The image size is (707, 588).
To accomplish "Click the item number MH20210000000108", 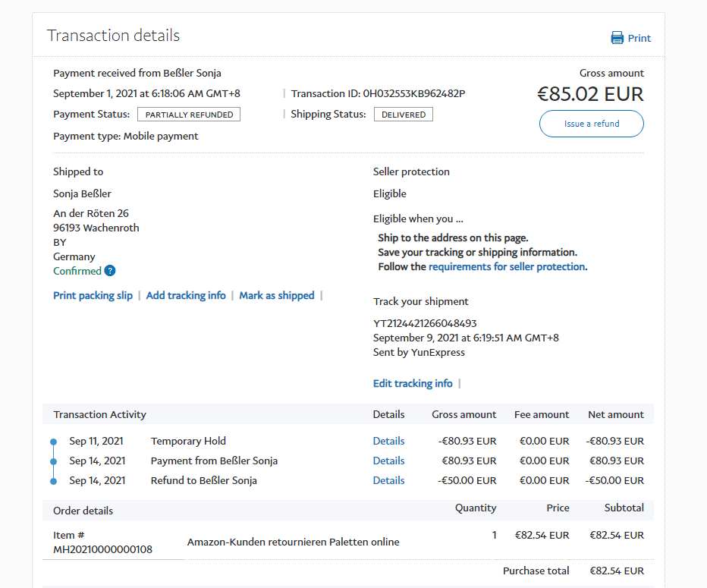I will (102, 549).
